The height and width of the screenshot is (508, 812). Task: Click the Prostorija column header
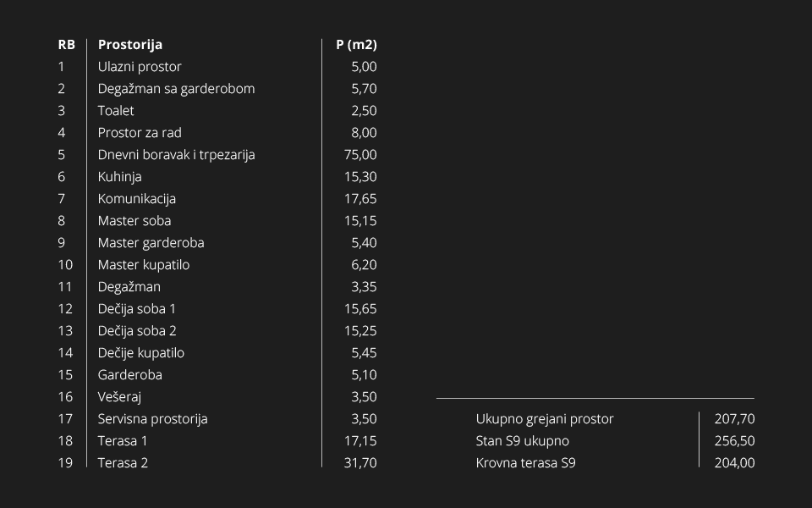130,45
